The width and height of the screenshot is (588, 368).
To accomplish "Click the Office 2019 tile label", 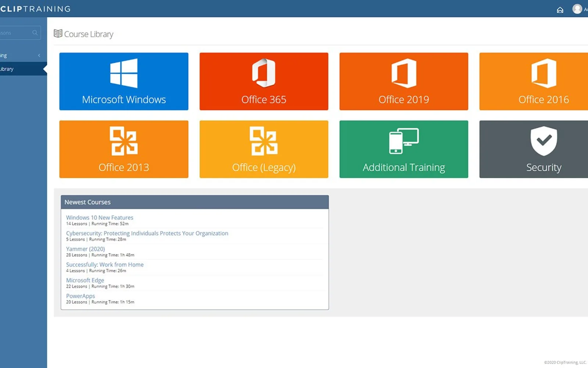I will [404, 99].
